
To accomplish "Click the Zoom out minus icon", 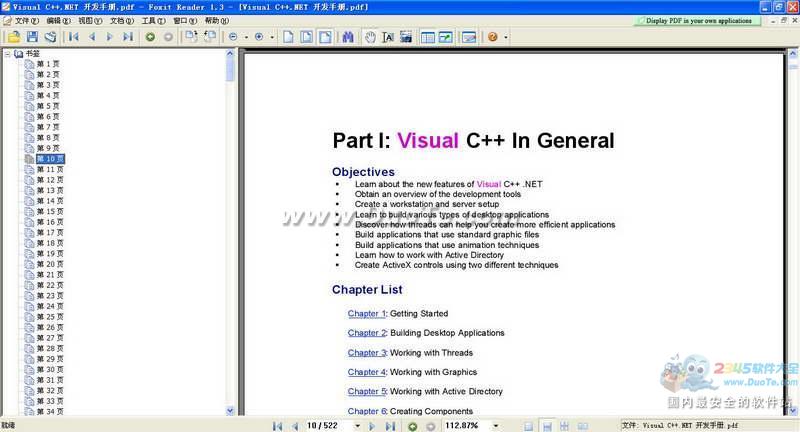I will click(x=233, y=37).
